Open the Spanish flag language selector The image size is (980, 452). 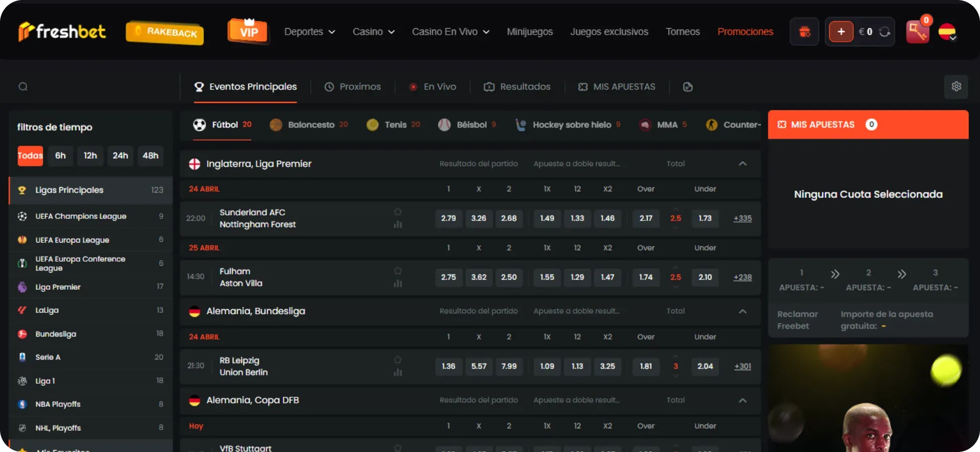[947, 32]
